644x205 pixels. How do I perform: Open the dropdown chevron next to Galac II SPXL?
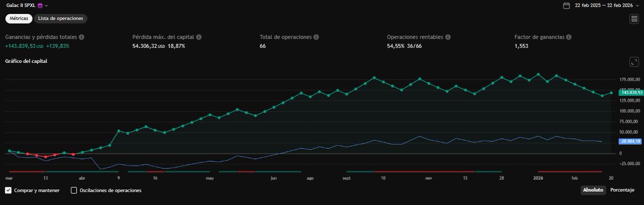(47, 5)
